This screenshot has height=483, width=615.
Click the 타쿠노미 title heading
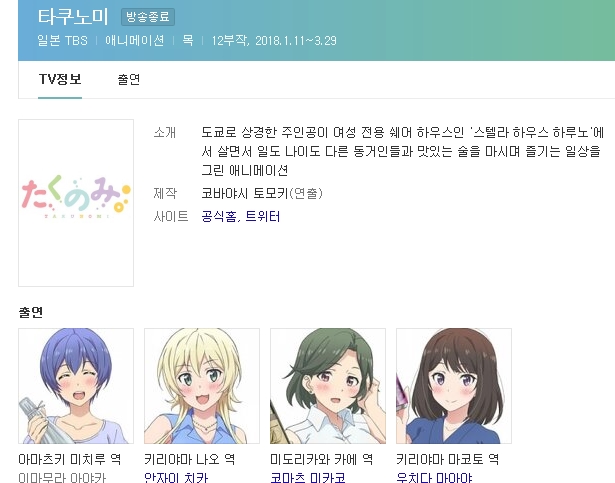pyautogui.click(x=73, y=16)
